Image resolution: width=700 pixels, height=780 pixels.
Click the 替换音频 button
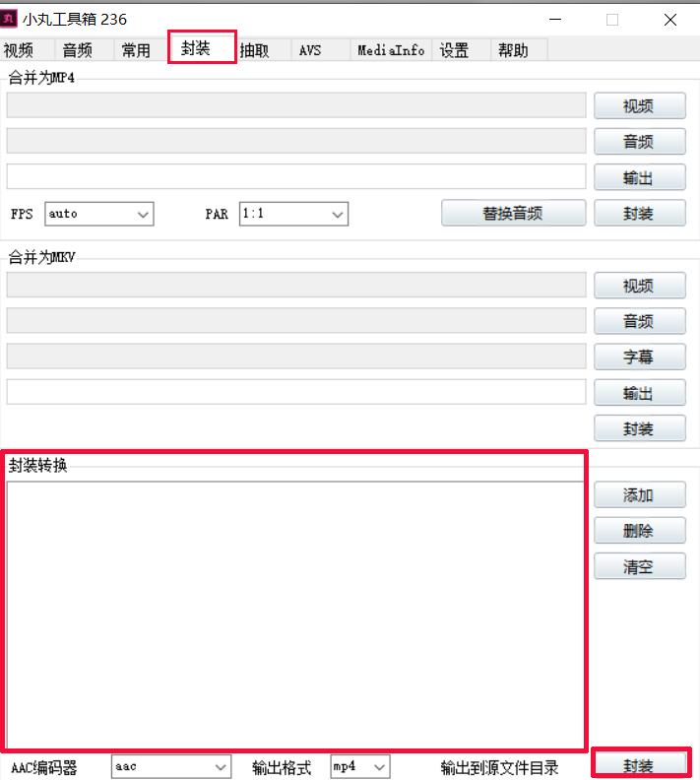point(513,214)
